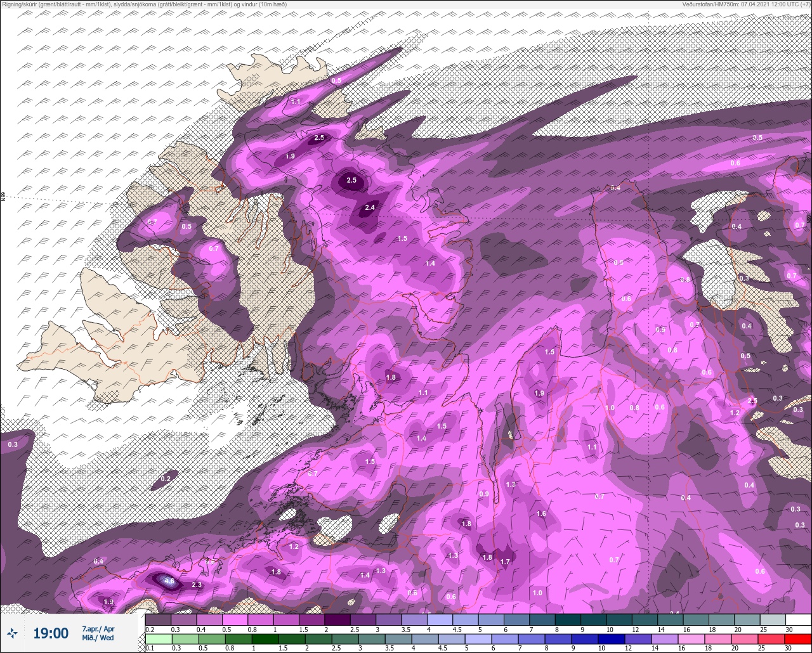Click the 2.4 precipitation value on the map
Viewport: 812px width, 653px height.
(370, 207)
